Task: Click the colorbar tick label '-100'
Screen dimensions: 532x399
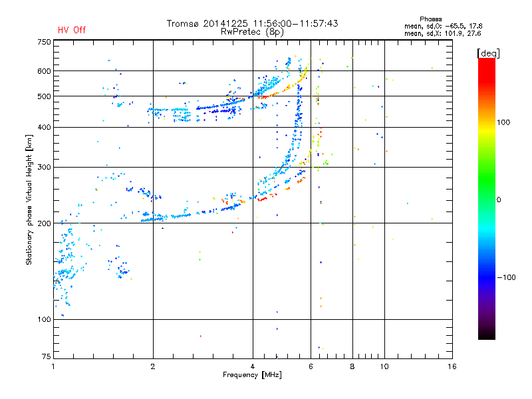Action: coord(507,277)
